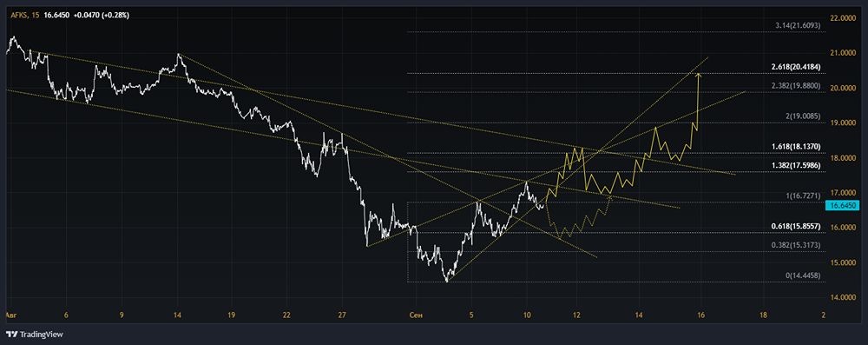This screenshot has width=868, height=345.
Task: Click the +0.0470 (+0.28%) price change text
Action: coord(101,16)
